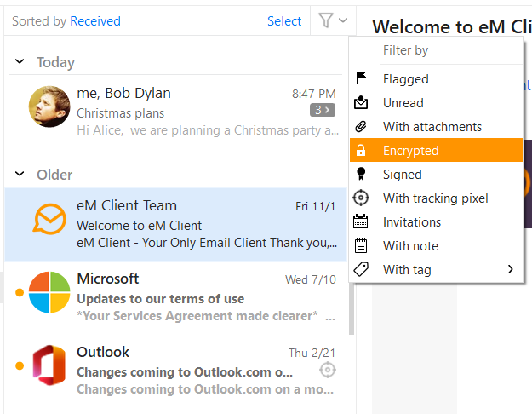The image size is (532, 414).
Task: Open the Christmas plans conversation
Action: (175, 112)
